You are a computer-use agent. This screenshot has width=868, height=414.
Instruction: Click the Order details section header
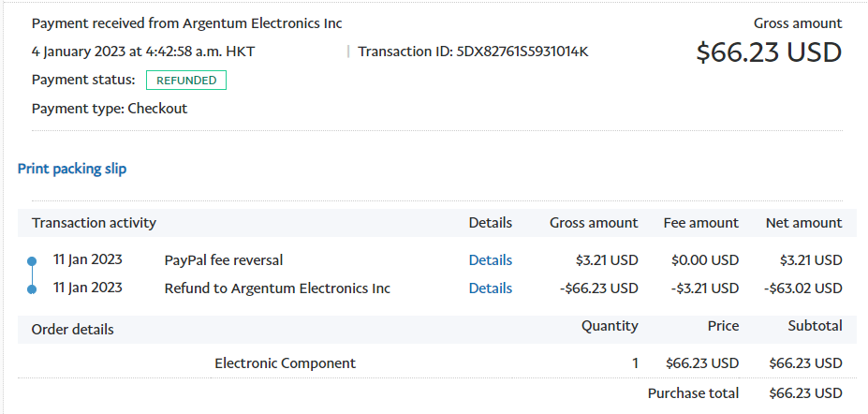coord(73,330)
